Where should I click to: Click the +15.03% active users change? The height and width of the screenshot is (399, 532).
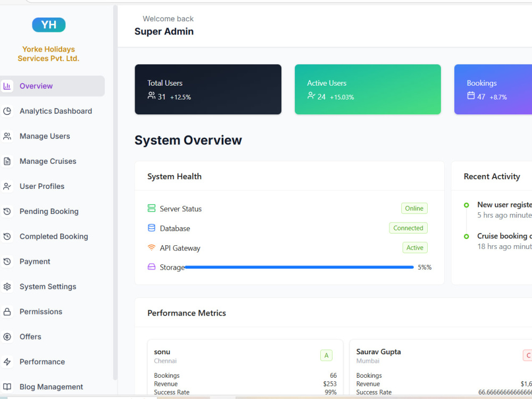(x=342, y=97)
